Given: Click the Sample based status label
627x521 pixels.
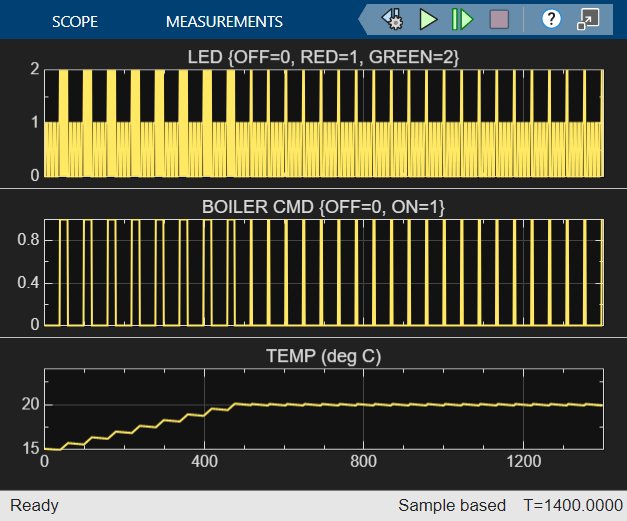Looking at the screenshot, I should coord(452,505).
